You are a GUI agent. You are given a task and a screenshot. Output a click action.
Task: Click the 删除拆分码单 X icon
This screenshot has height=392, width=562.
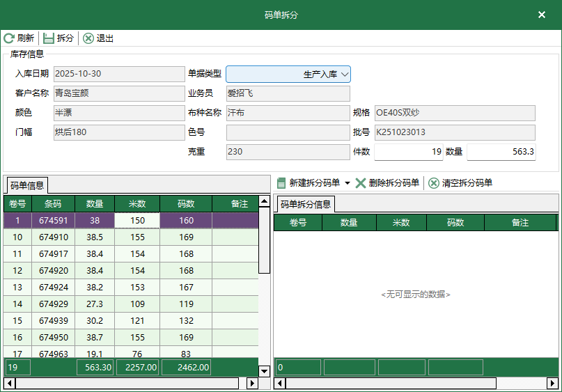tap(361, 183)
